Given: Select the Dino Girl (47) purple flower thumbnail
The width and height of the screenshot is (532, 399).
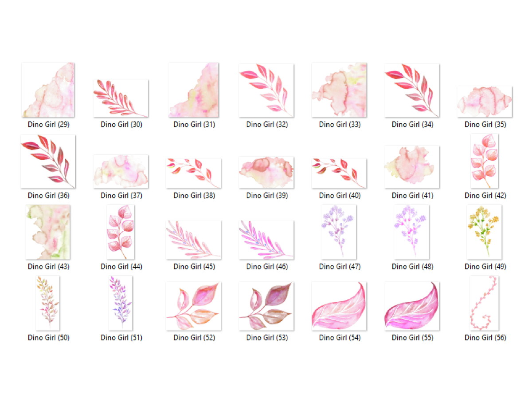Looking at the screenshot, I should (339, 232).
